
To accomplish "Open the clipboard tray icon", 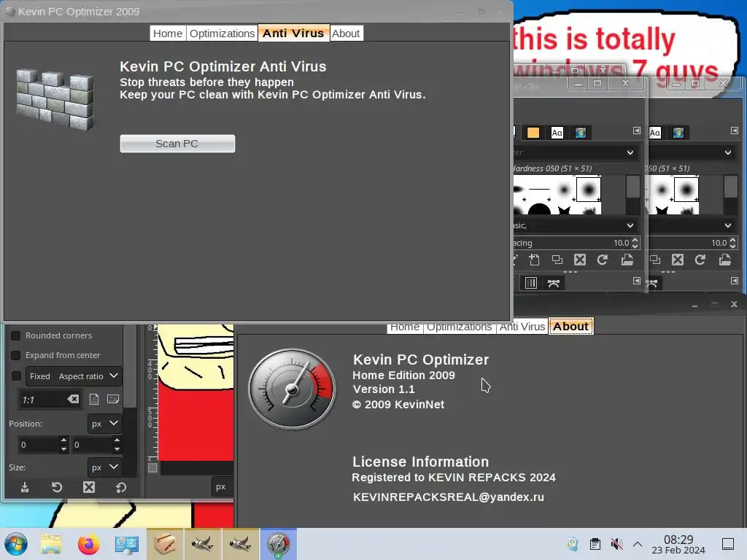I will pyautogui.click(x=595, y=544).
